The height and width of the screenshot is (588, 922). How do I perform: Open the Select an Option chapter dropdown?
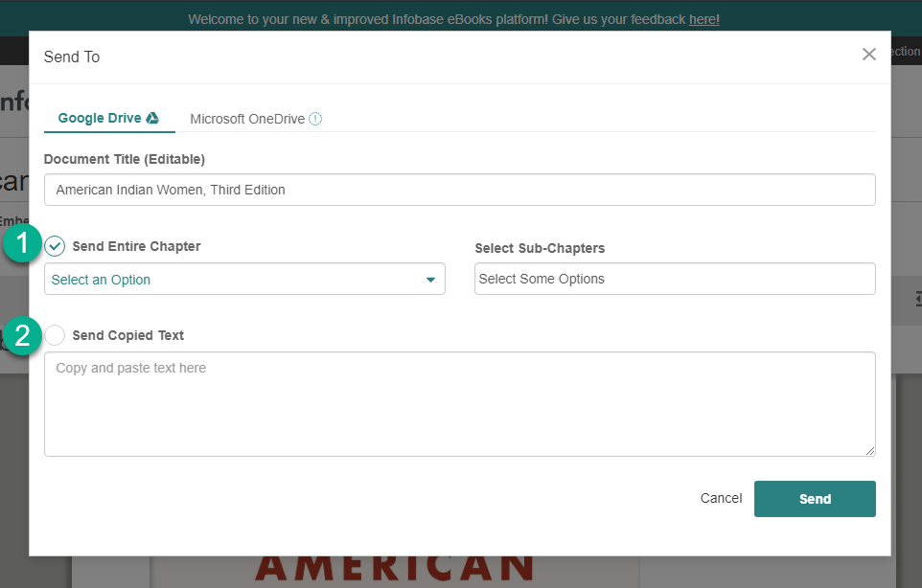click(x=230, y=280)
